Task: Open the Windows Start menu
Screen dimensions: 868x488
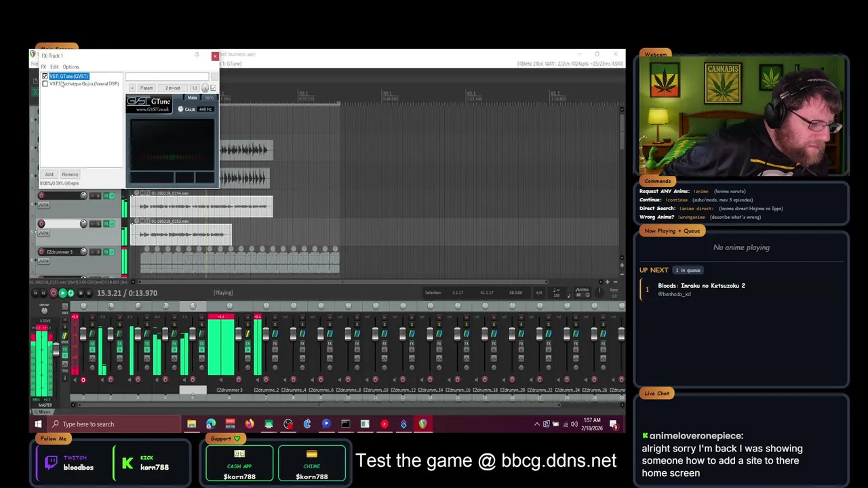Action: (38, 424)
